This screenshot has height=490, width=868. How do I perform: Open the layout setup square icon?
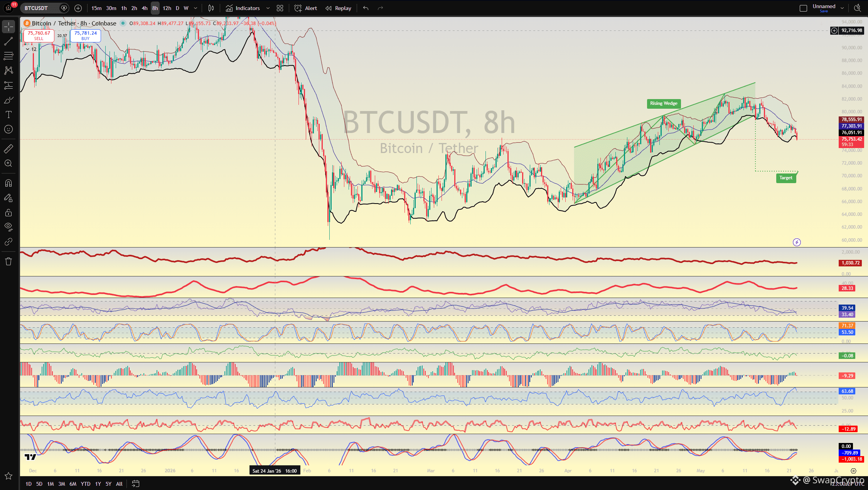point(803,8)
